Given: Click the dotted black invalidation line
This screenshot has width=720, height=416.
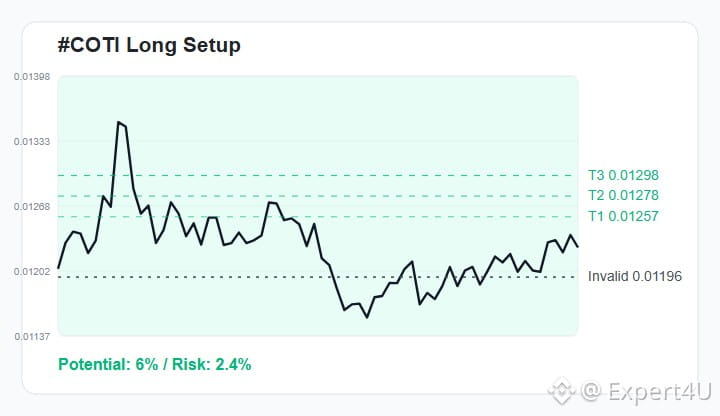Looking at the screenshot, I should pos(317,277).
